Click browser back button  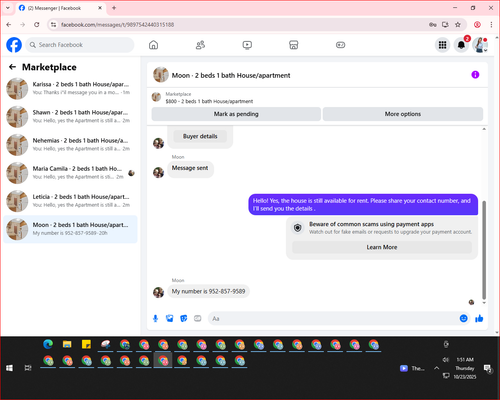9,25
